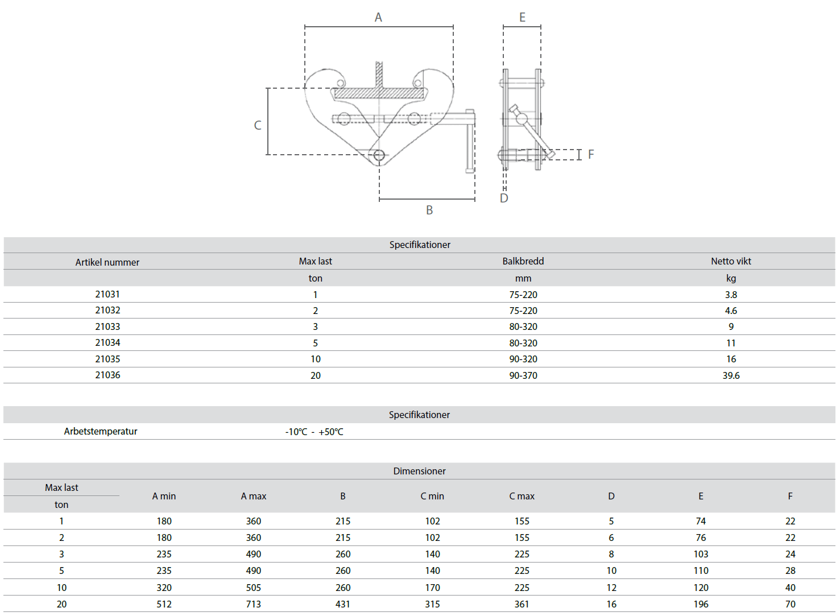Screen dimensions: 840x616
Task: Click E value 120
Action: (701, 588)
